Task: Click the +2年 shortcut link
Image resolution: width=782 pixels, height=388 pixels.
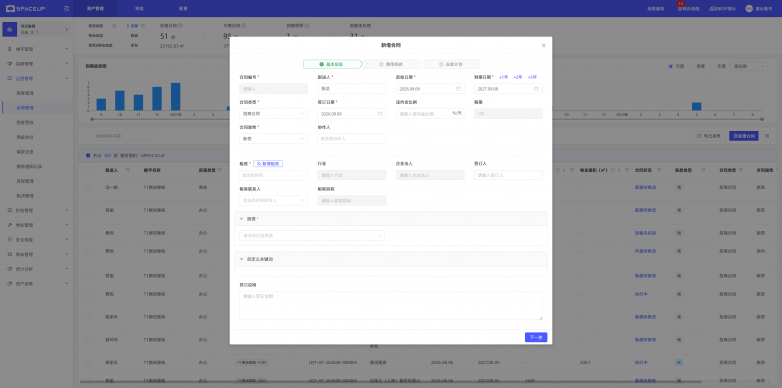Action: point(518,77)
